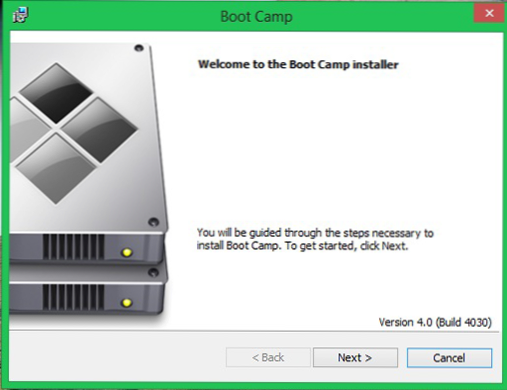507x390 pixels.
Task: Click the lower drive's vent grille
Action: click(x=73, y=297)
